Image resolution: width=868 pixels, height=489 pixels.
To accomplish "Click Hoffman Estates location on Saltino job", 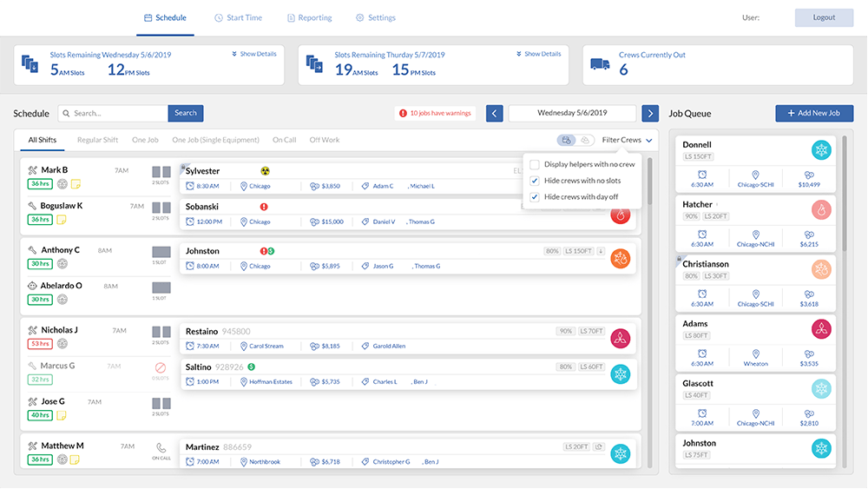I will 266,381.
